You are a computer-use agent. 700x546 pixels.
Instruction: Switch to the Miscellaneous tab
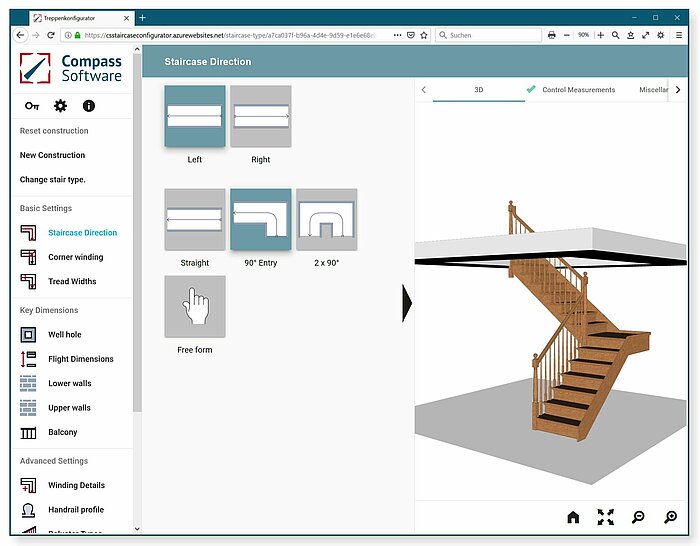653,90
